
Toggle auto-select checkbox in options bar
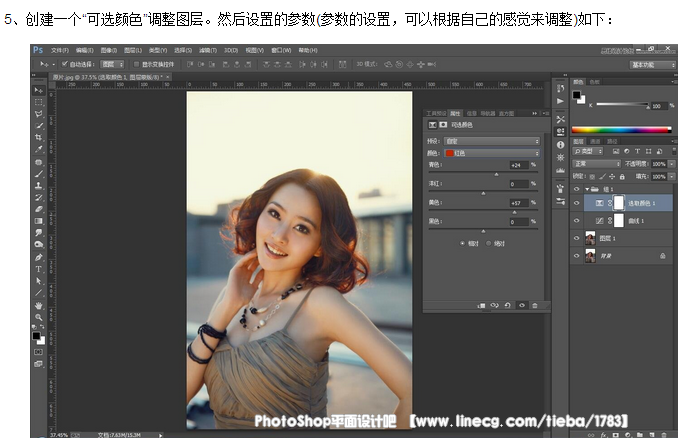[x=65, y=64]
